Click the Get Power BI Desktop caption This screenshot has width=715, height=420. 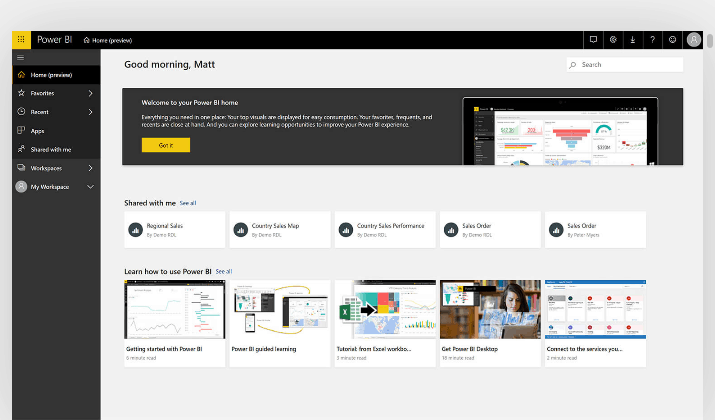[x=470, y=349]
